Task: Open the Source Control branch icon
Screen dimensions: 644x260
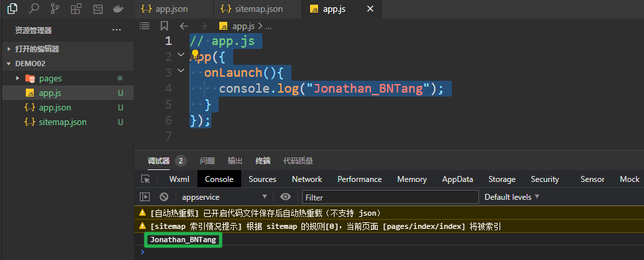Action: (x=54, y=9)
